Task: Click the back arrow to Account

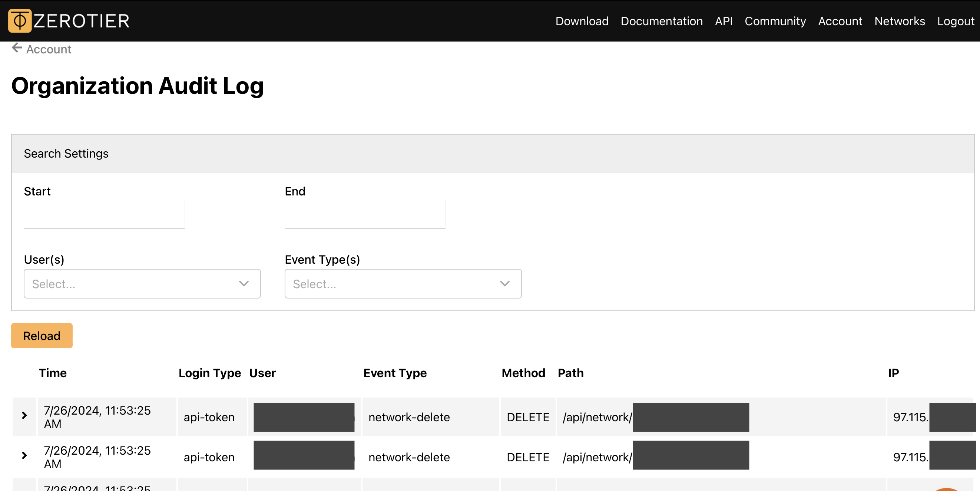Action: coord(16,49)
